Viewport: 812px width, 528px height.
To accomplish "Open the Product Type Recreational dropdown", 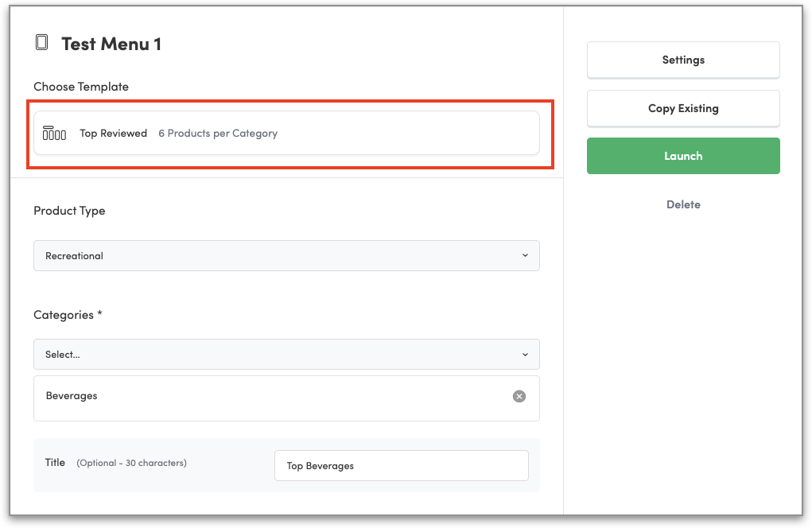I will pyautogui.click(x=286, y=255).
